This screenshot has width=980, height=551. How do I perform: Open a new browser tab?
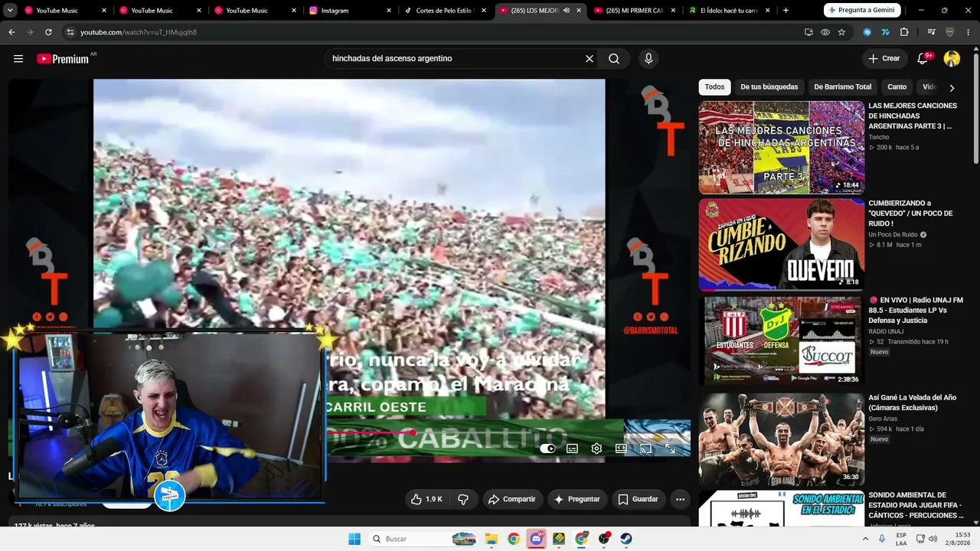(x=786, y=11)
